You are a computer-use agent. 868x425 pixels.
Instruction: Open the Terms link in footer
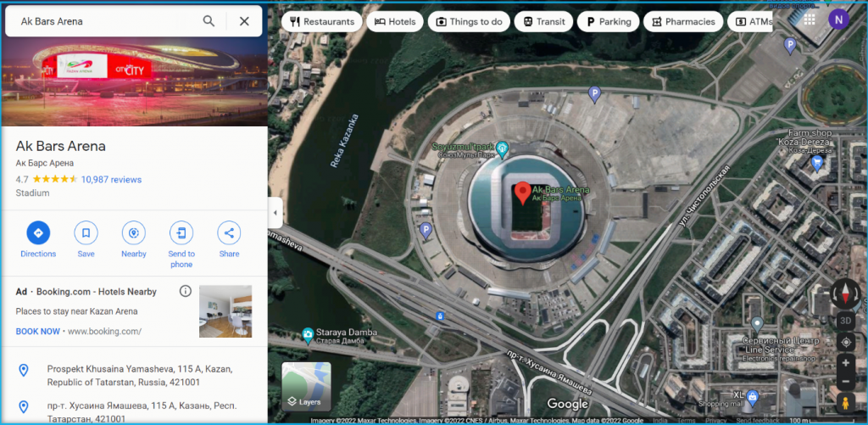(x=686, y=421)
